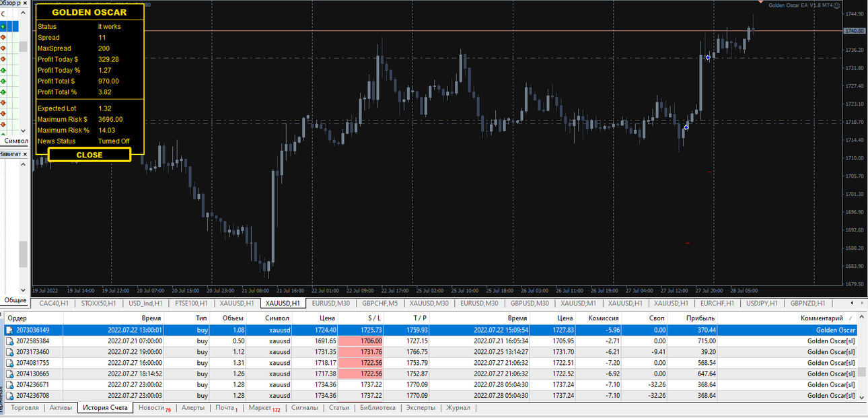Switch to USDJPY,H1 chart tab
The image size is (868, 418).
[x=762, y=304]
